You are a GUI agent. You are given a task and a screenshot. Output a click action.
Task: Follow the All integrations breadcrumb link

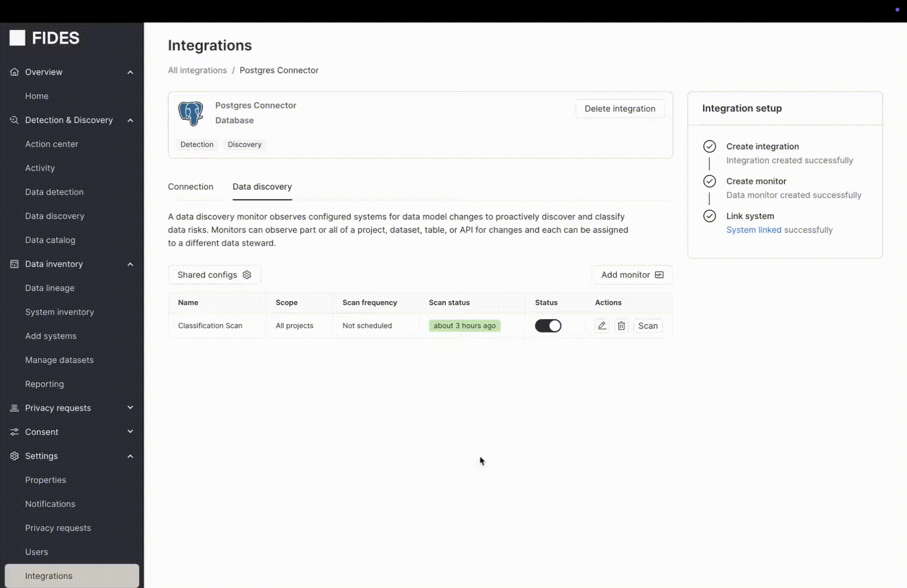(x=197, y=70)
